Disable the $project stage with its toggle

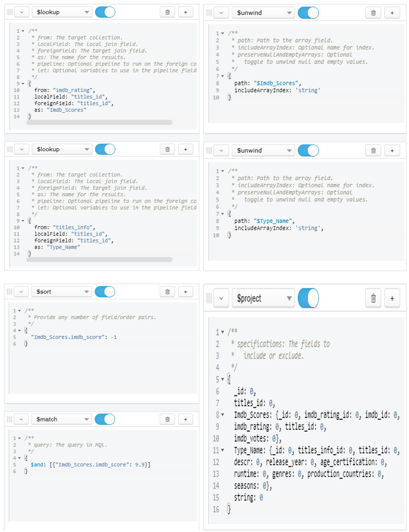pyautogui.click(x=308, y=298)
